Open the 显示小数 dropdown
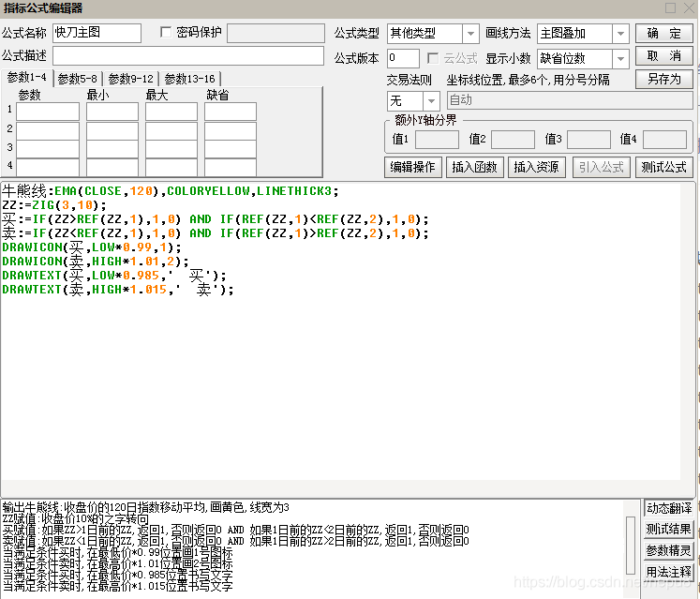The width and height of the screenshot is (700, 599). [620, 58]
